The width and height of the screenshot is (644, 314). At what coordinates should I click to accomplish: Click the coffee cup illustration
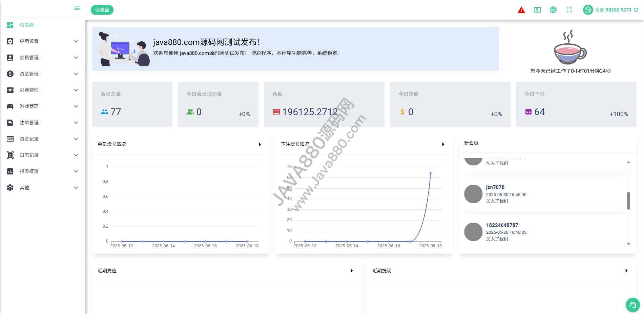570,47
